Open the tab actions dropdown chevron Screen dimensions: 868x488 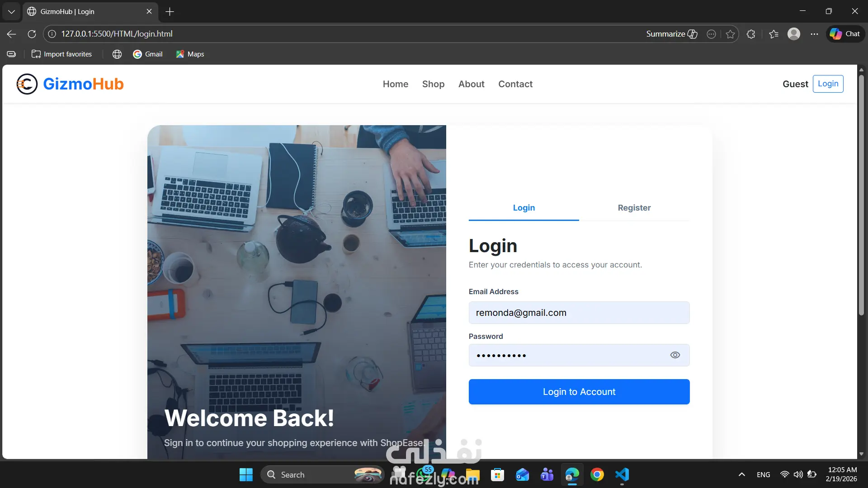click(x=11, y=12)
